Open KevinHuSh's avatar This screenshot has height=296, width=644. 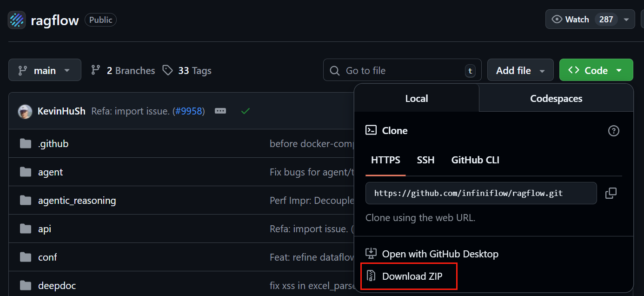click(25, 111)
